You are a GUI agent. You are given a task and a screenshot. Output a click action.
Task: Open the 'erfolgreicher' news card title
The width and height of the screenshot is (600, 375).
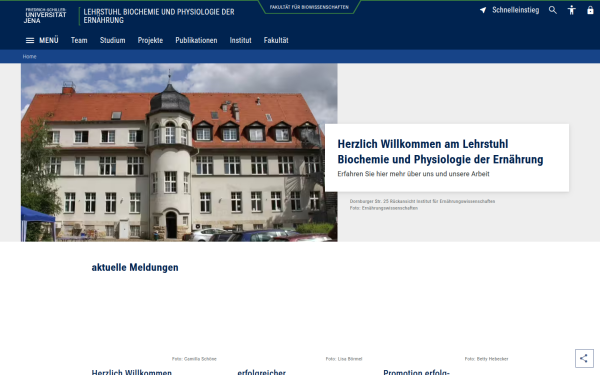click(x=261, y=372)
